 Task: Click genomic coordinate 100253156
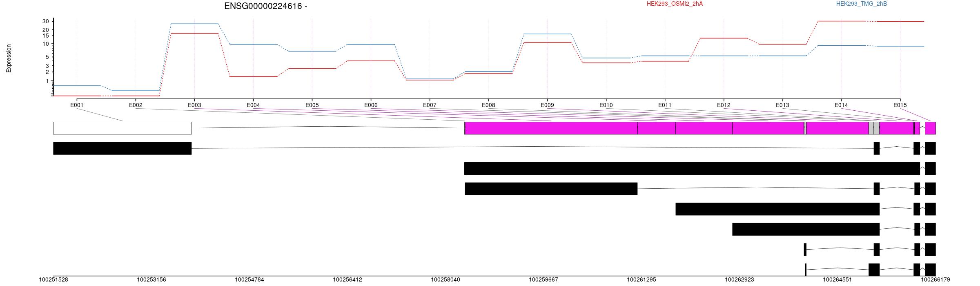(x=151, y=280)
